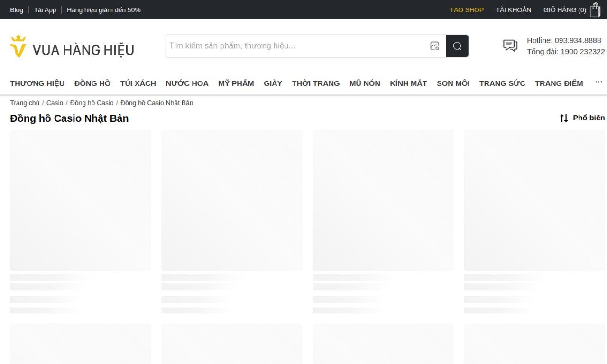Image resolution: width=607 pixels, height=364 pixels.
Task: Go to Casio breadcrumb
Action: point(55,103)
